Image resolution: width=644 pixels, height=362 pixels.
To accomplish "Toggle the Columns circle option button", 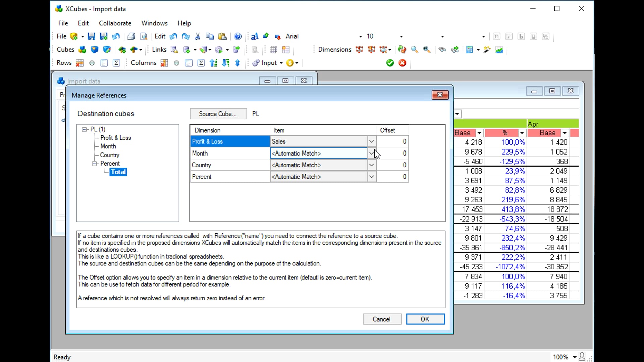I will point(177,63).
